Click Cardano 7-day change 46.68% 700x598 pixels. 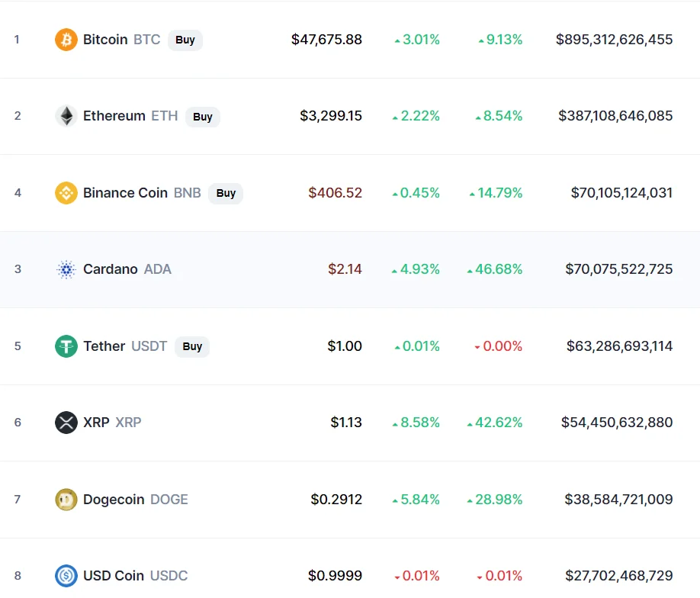pyautogui.click(x=495, y=269)
